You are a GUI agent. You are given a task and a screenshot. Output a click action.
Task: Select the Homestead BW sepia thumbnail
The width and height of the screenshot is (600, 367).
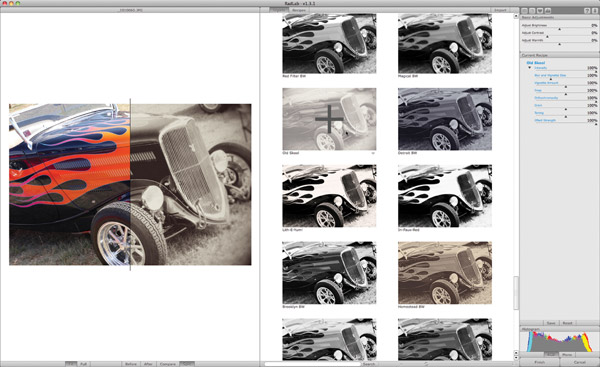[445, 272]
